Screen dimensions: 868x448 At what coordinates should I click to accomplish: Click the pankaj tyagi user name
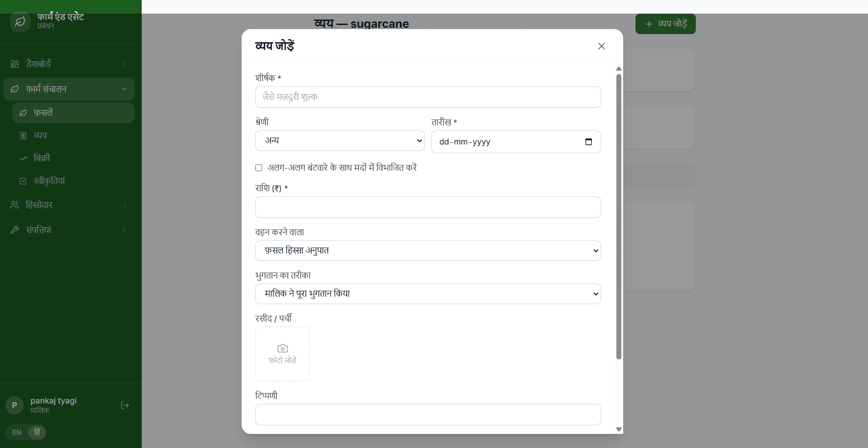pos(54,401)
